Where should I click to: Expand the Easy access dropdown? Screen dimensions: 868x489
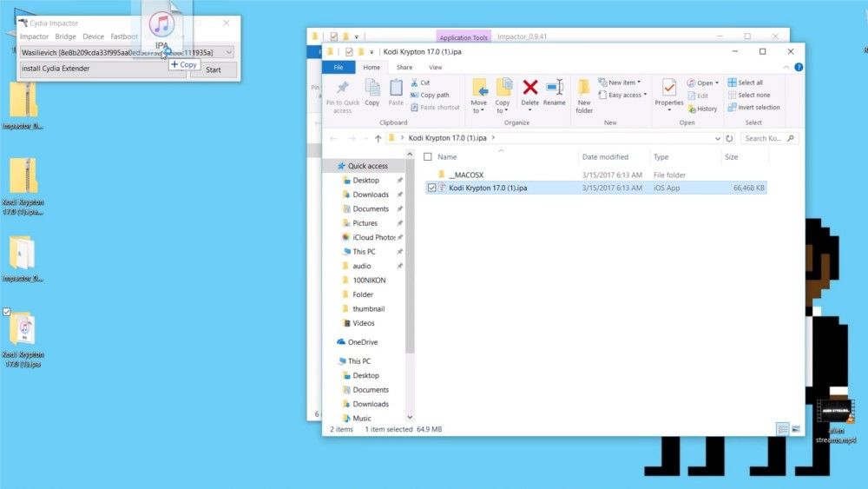(644, 96)
